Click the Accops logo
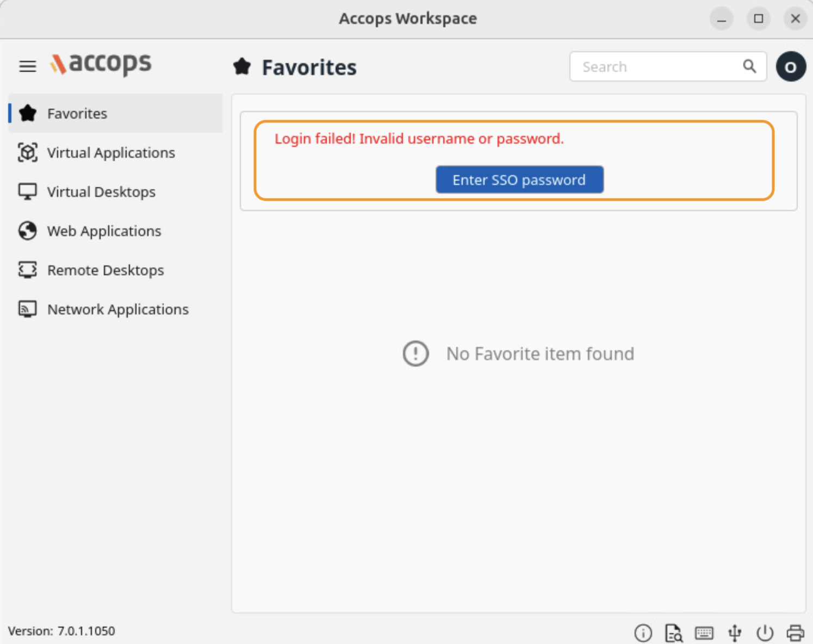The width and height of the screenshot is (813, 644). 101,64
